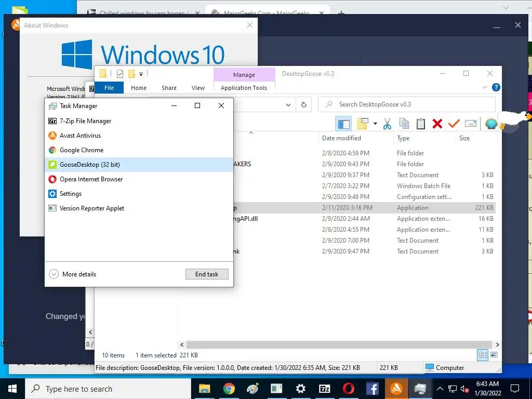Click the blue help question mark icon
The height and width of the screenshot is (399, 532).
click(x=496, y=87)
